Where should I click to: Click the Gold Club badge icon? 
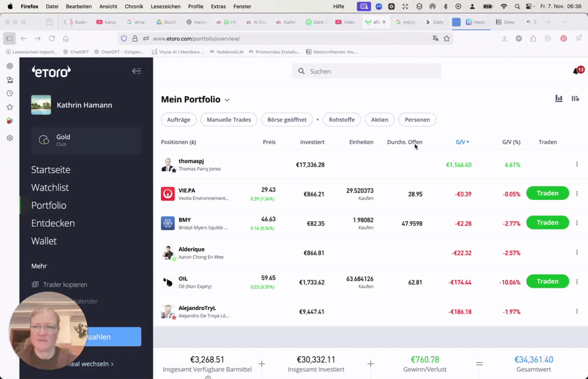(x=44, y=140)
